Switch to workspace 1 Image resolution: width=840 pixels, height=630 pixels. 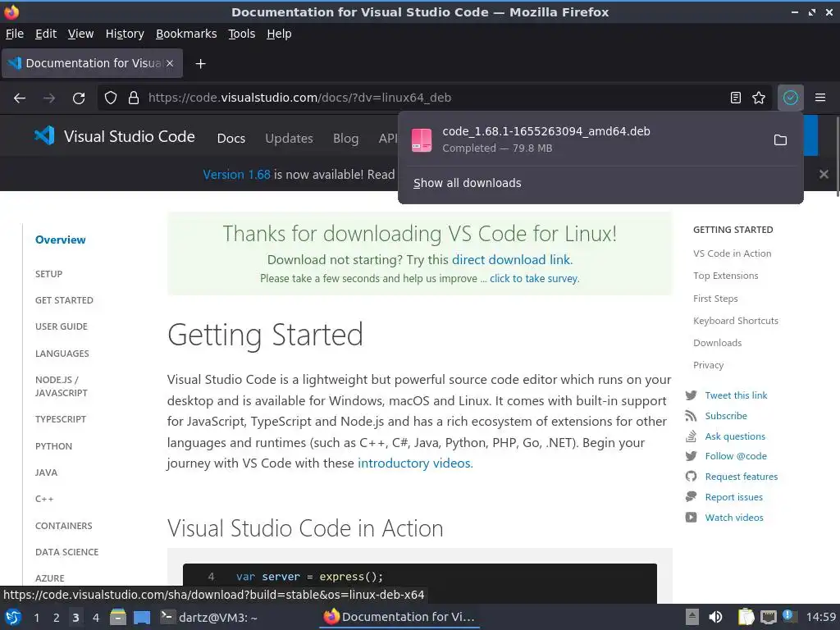[36, 618]
